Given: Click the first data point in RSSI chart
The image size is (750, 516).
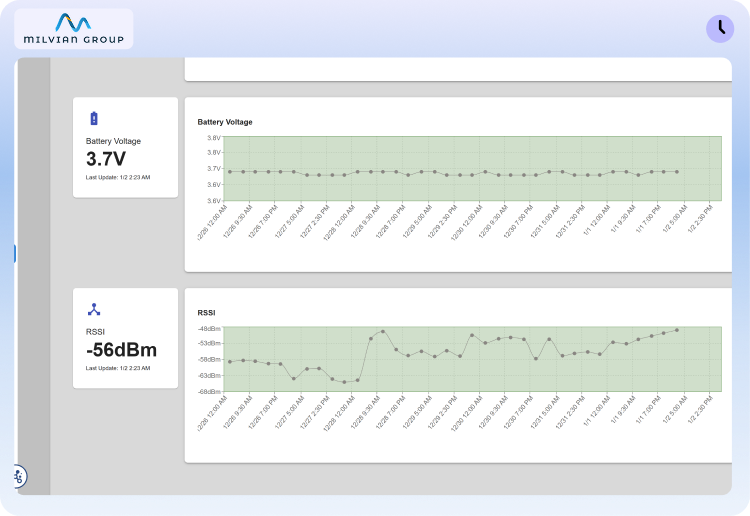Looking at the screenshot, I should 230,362.
